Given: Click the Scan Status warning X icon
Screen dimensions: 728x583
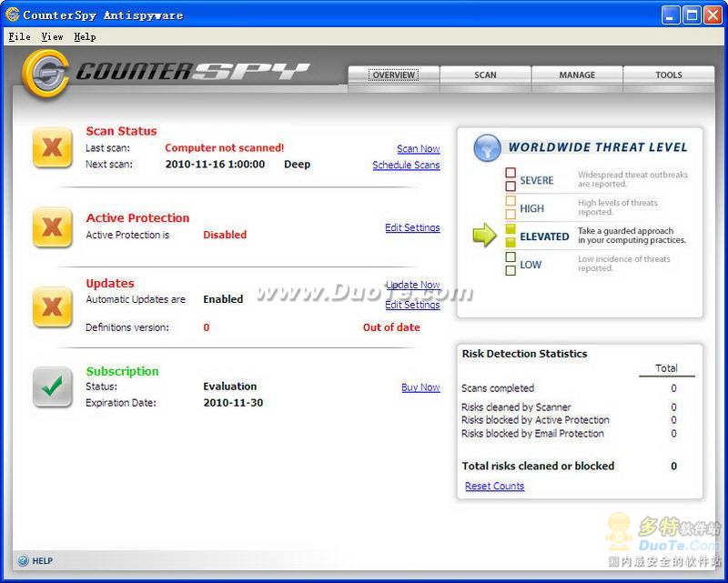Looking at the screenshot, I should (53, 148).
